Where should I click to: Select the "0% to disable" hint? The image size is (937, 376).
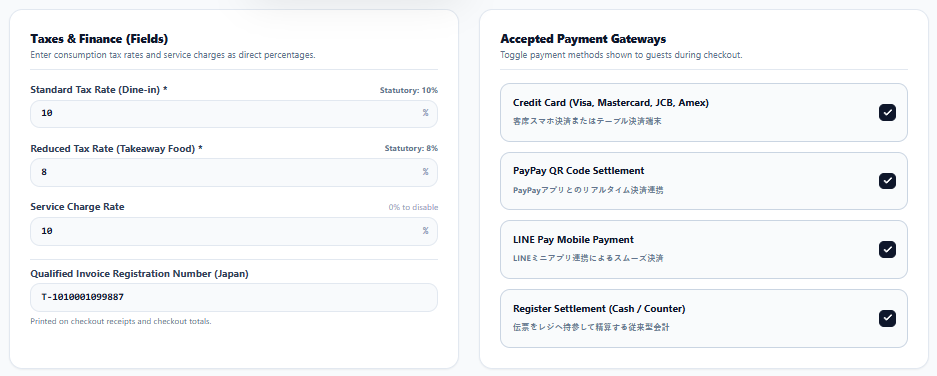[413, 207]
